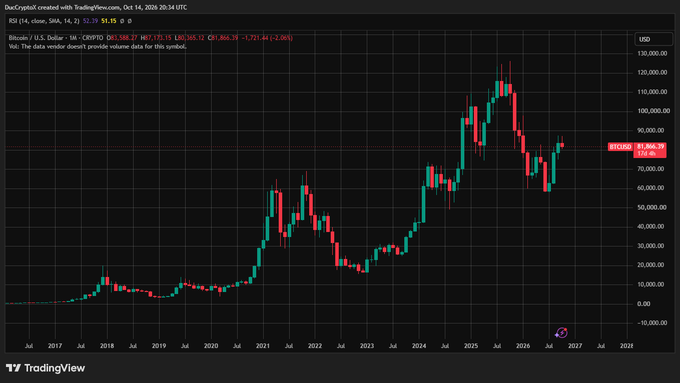Click the 2019 label on the time axis
This screenshot has width=680, height=383.
click(159, 346)
